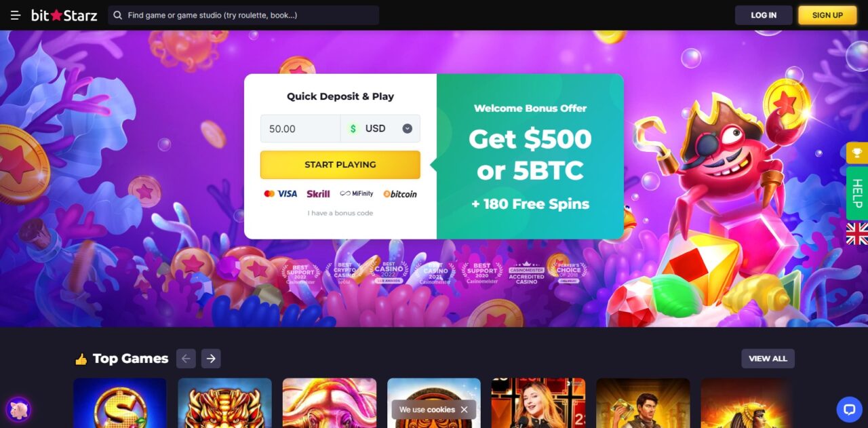Open the UK flag language selector
Screen dimensions: 868x428
(857, 233)
